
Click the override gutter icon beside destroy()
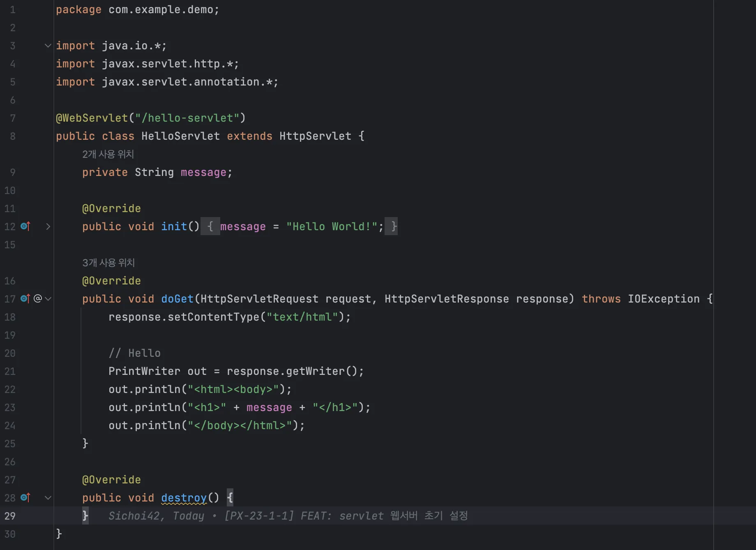click(25, 497)
